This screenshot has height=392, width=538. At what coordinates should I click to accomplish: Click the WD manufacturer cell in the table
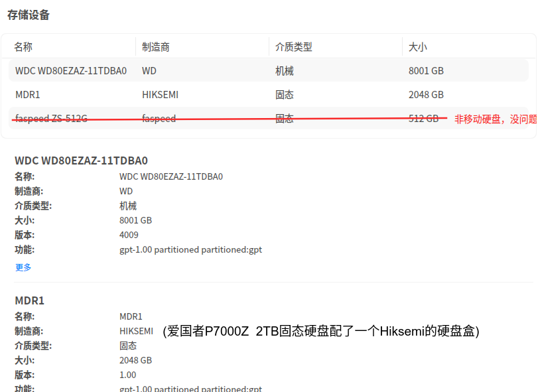pyautogui.click(x=149, y=71)
